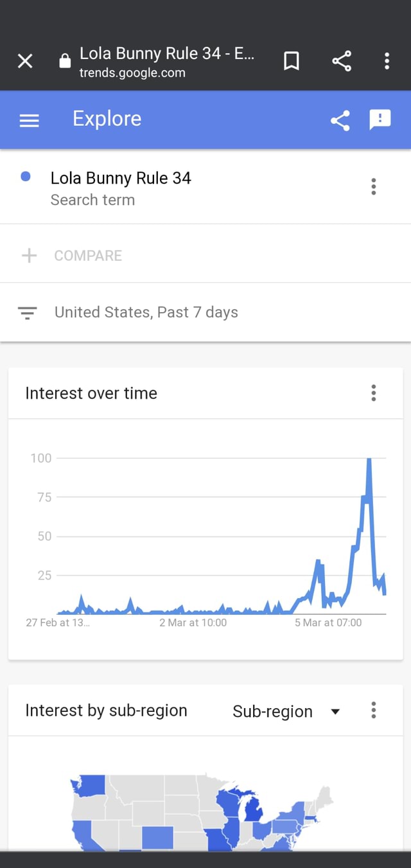
Task: Tap the filter lines icon
Action: tap(27, 313)
